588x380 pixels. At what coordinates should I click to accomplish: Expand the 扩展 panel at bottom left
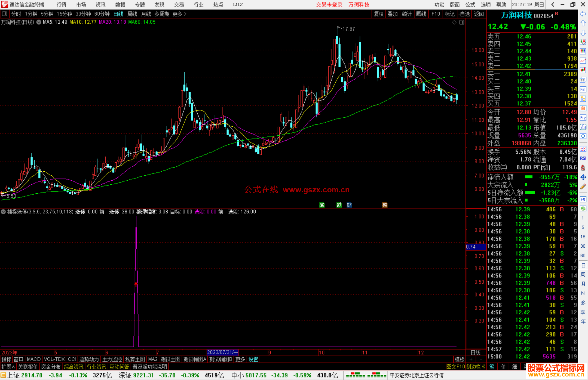(8, 367)
